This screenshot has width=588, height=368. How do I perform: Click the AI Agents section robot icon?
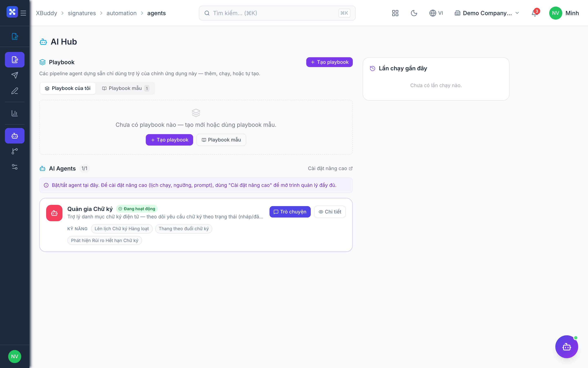click(42, 168)
